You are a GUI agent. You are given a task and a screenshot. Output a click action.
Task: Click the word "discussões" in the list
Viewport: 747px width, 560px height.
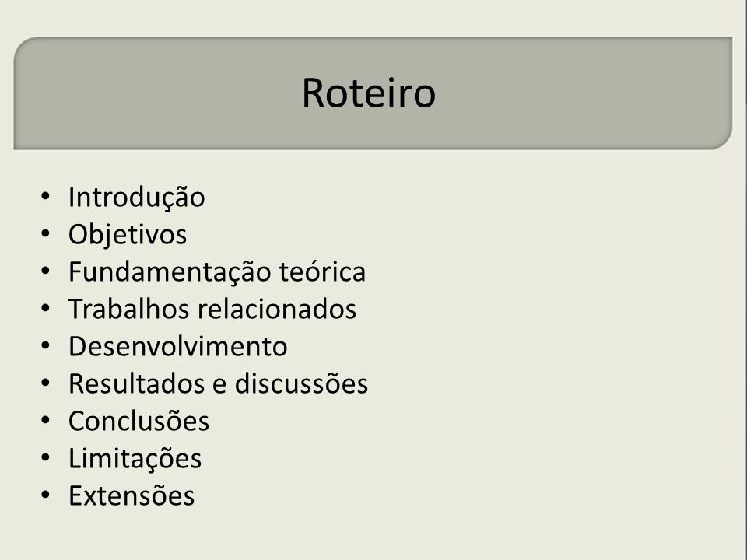pos(302,383)
